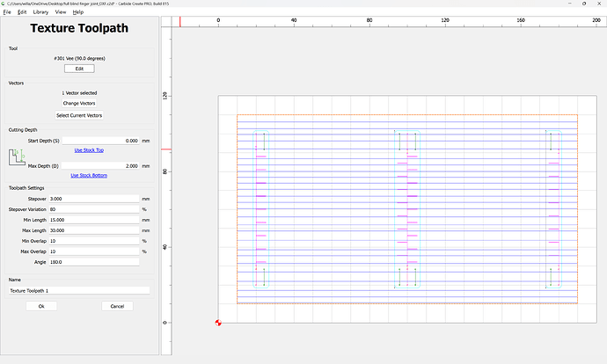Minimize the Carbide Create window

pos(570,4)
